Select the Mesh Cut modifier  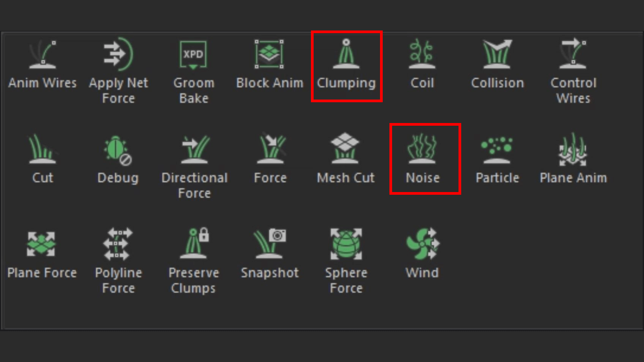(345, 149)
